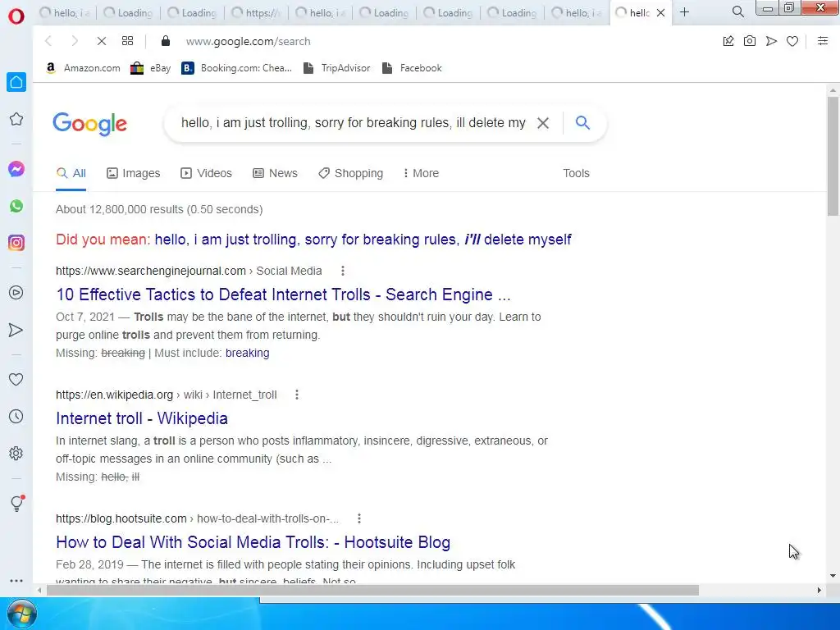Switch to the first hello tab
Image resolution: width=840 pixels, height=630 pixels.
pos(64,13)
